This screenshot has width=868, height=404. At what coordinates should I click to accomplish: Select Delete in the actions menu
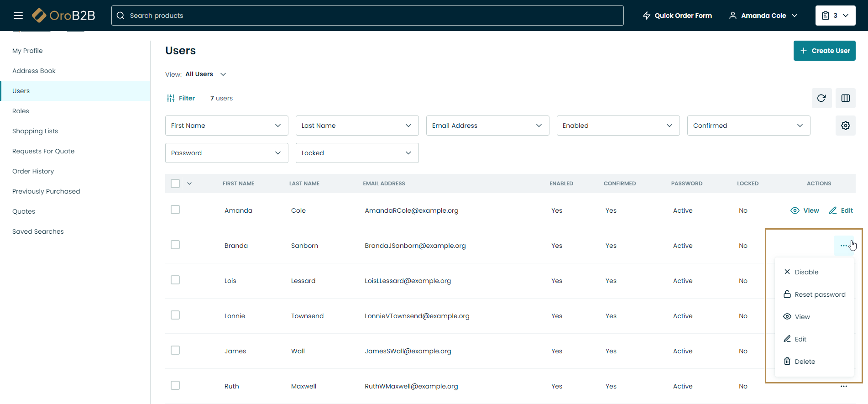[804, 362]
